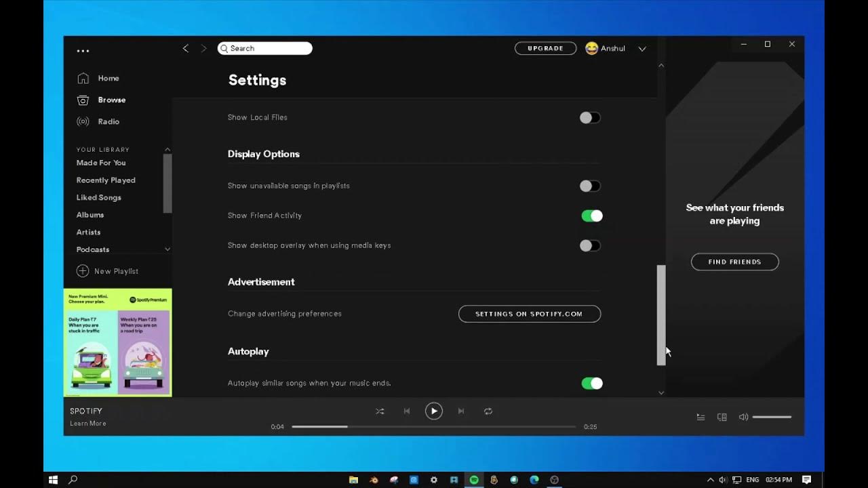Open the Spotify Premium Mini advertisement
868x488 pixels.
[x=118, y=342]
